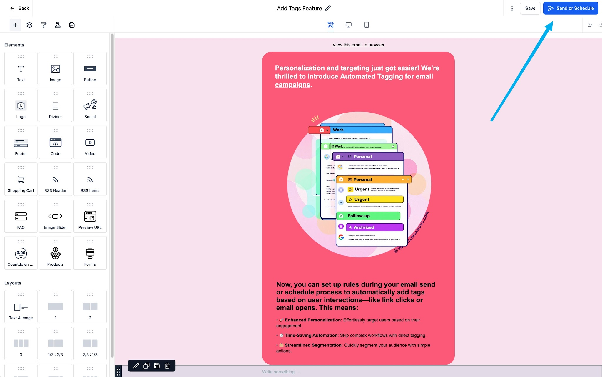Insert the one-column layout
602x377 pixels.
tap(55, 306)
